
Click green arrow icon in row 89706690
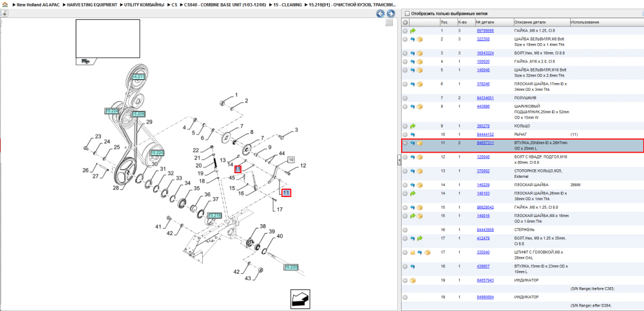[x=413, y=31]
